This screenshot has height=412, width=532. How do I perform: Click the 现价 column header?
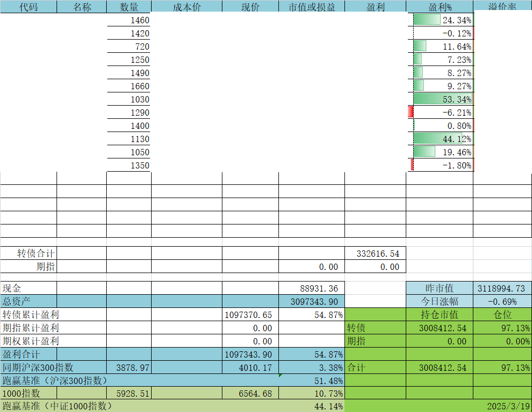tap(250, 7)
